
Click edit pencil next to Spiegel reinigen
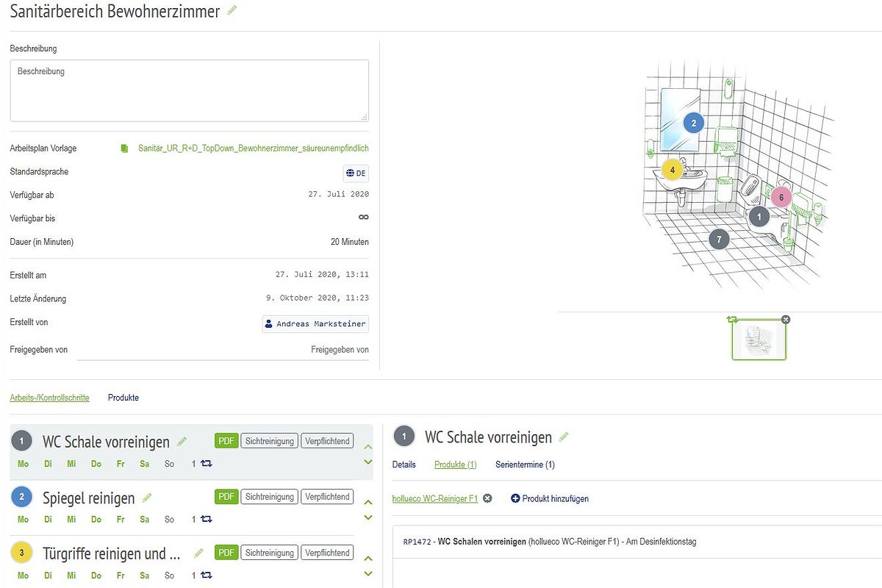pos(147,498)
